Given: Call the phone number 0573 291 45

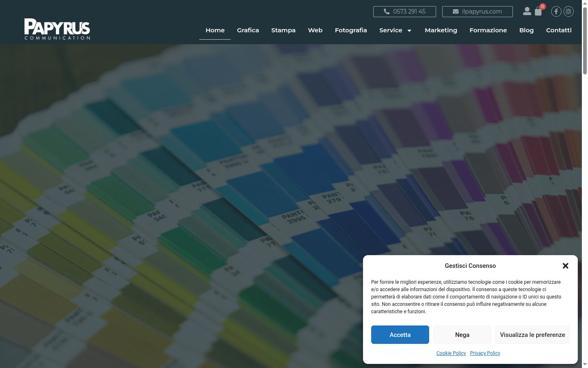Looking at the screenshot, I should [405, 11].
